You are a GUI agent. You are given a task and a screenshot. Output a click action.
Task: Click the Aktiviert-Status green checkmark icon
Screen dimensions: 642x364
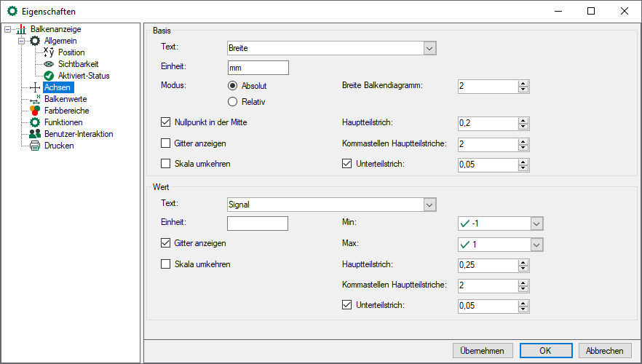point(49,76)
